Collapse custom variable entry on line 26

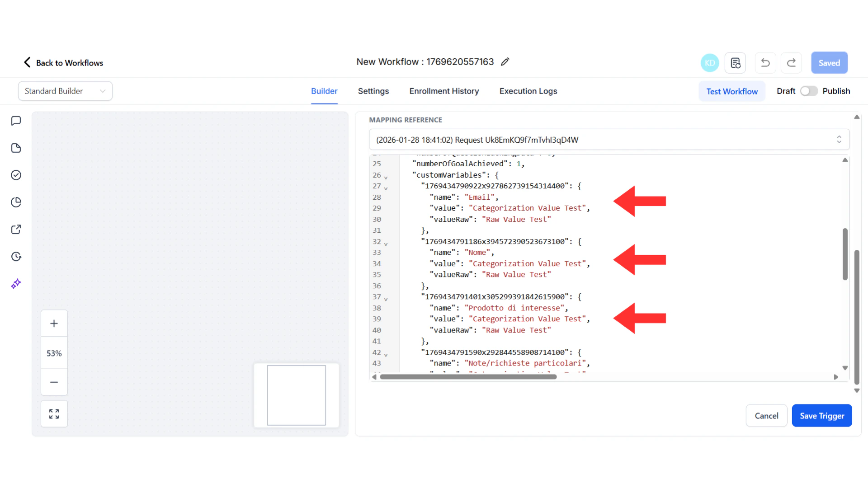(x=386, y=177)
